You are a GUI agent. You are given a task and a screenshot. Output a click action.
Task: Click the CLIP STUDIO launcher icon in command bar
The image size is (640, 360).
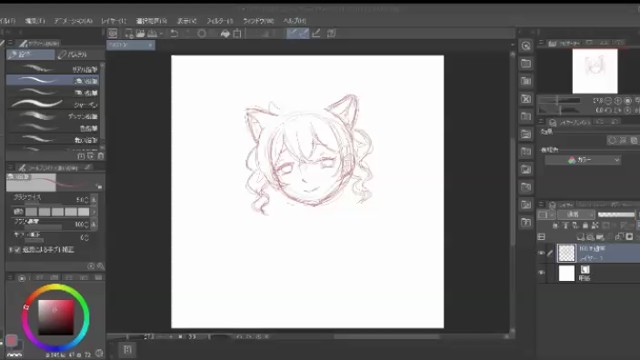click(113, 33)
